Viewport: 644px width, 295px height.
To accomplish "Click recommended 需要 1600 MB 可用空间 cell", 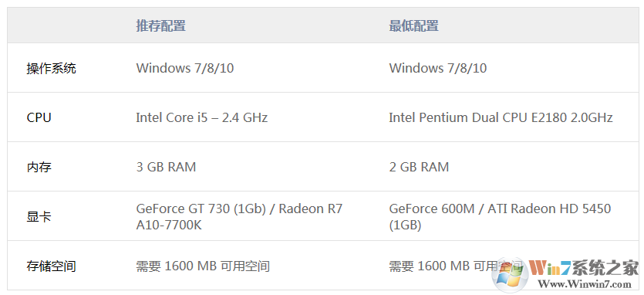I will coord(203,266).
